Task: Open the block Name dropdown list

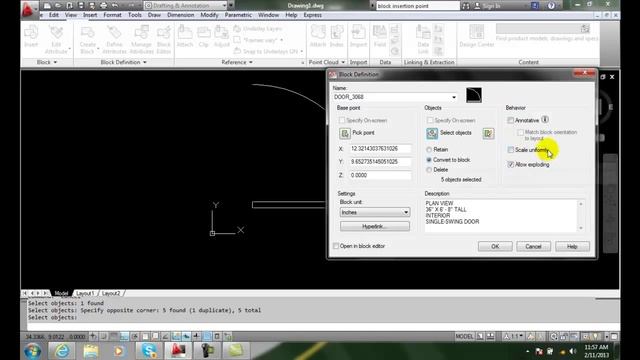Action: 454,97
